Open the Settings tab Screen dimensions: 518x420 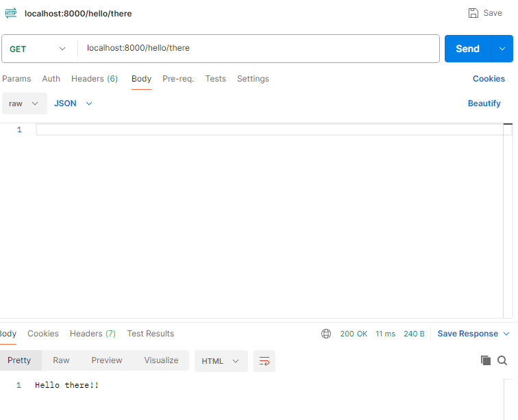[253, 79]
